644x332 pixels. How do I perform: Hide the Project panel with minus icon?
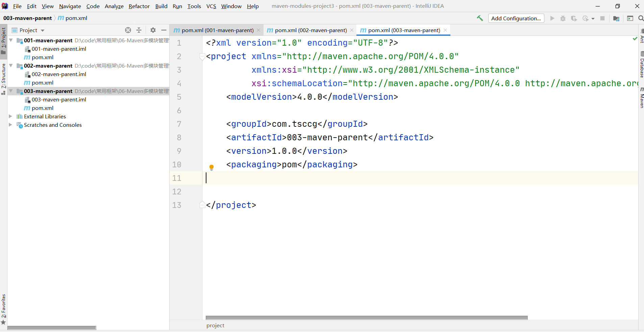click(164, 30)
